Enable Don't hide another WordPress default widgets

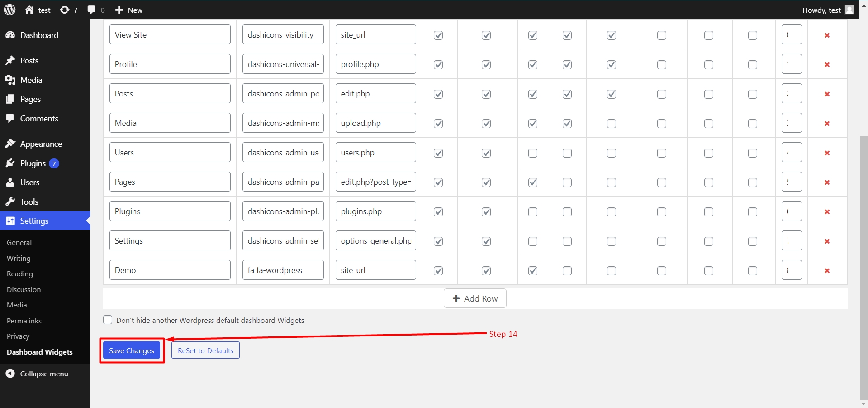(x=108, y=320)
